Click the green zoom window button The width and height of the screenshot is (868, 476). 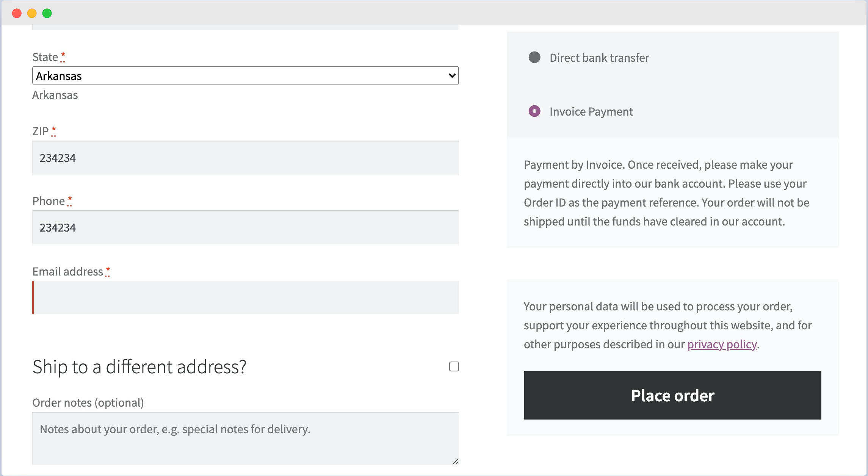click(47, 13)
